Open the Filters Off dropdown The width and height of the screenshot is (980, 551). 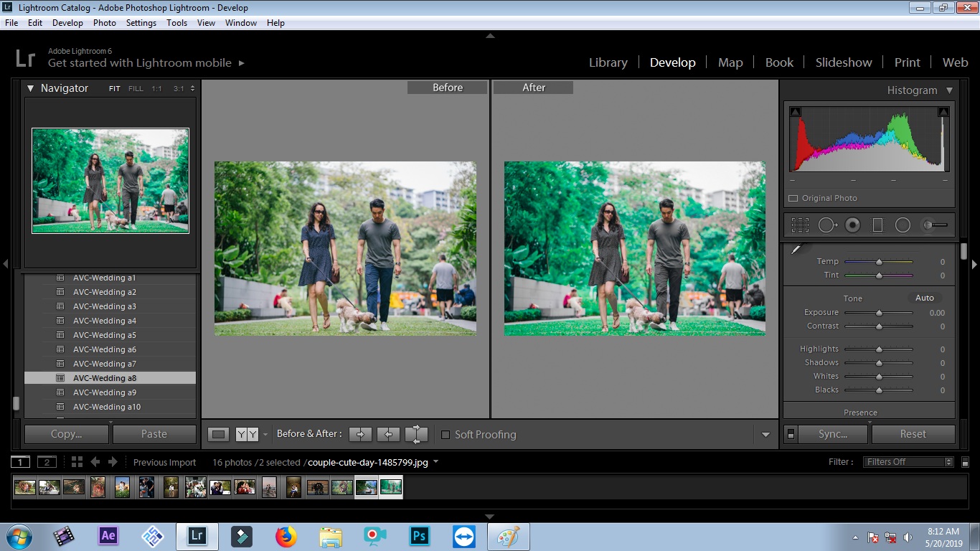tap(908, 462)
